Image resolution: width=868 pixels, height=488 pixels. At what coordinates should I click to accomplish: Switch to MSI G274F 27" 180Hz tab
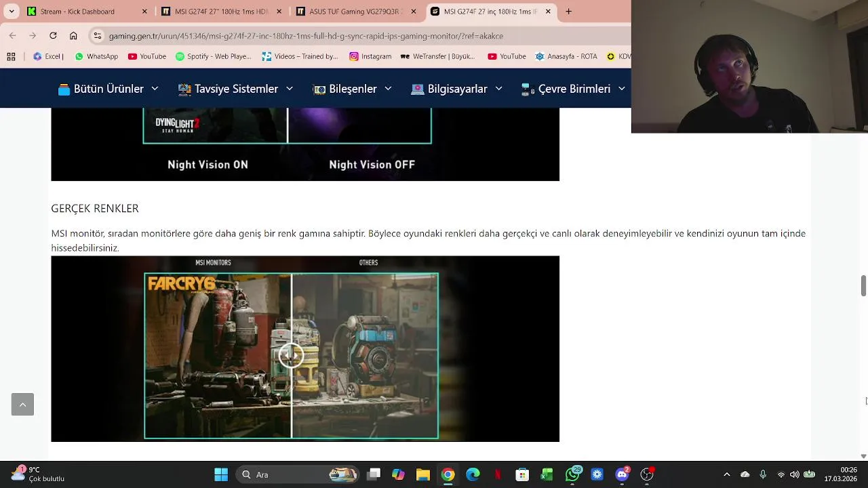pos(221,12)
